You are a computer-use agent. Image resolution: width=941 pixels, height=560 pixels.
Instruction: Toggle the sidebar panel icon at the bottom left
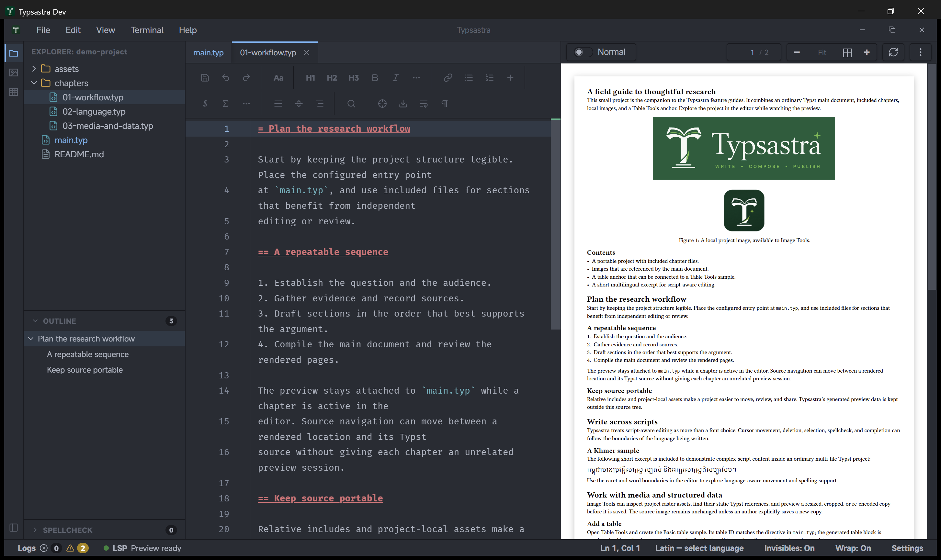(14, 528)
